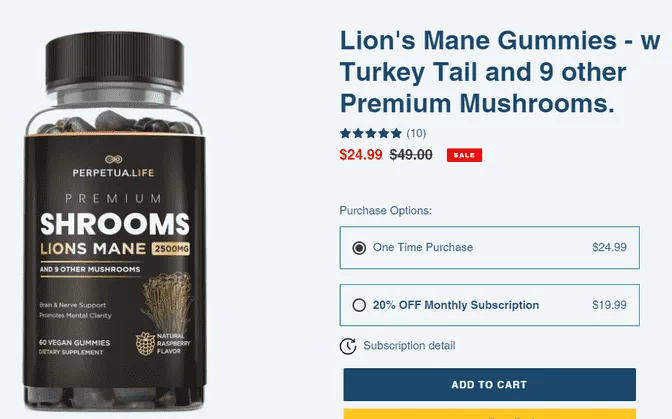Click the red SALE badge
Image resolution: width=672 pixels, height=419 pixels.
pyautogui.click(x=463, y=155)
